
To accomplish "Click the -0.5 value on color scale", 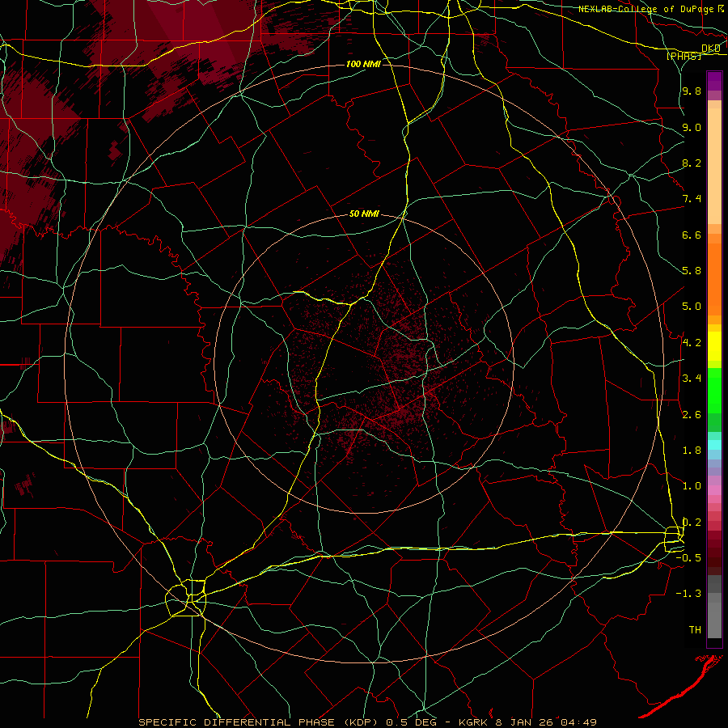I will pos(688,558).
